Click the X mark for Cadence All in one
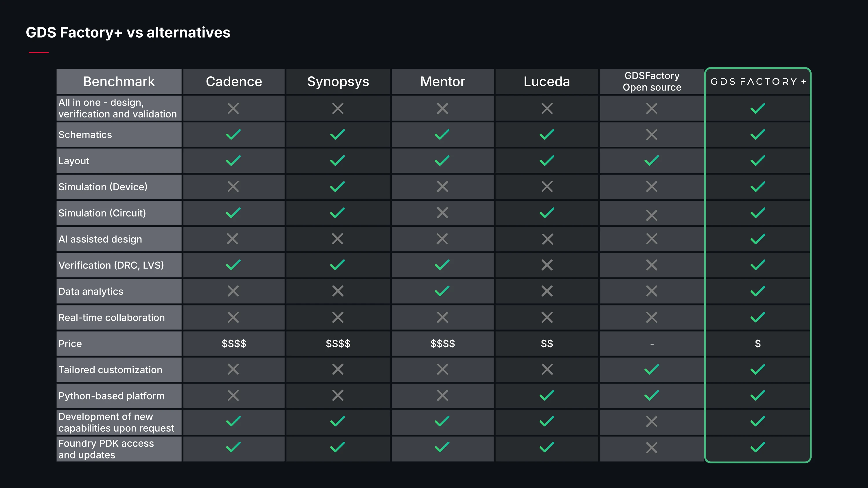This screenshot has width=868, height=488. (x=233, y=108)
